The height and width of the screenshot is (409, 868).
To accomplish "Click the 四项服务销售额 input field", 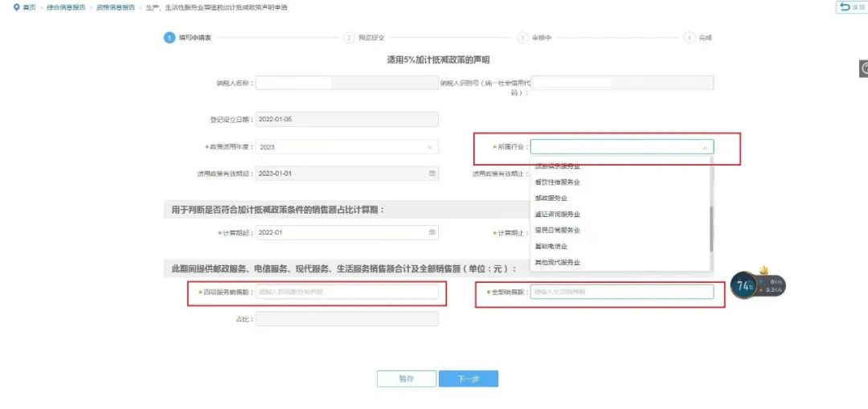I will [x=347, y=292].
